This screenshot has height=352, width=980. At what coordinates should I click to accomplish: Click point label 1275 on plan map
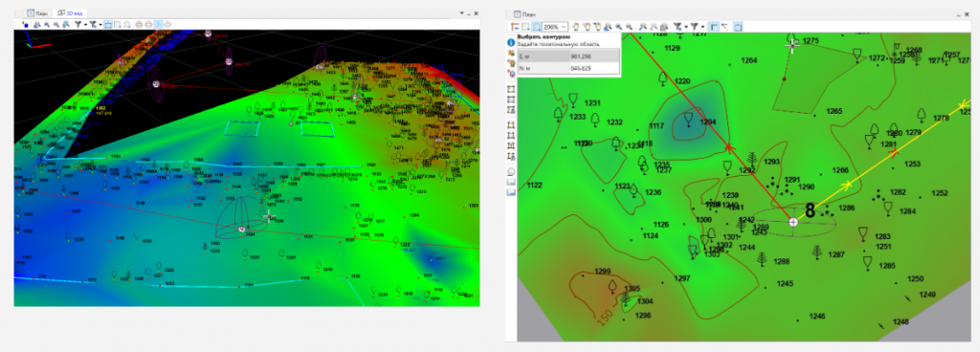tap(811, 40)
